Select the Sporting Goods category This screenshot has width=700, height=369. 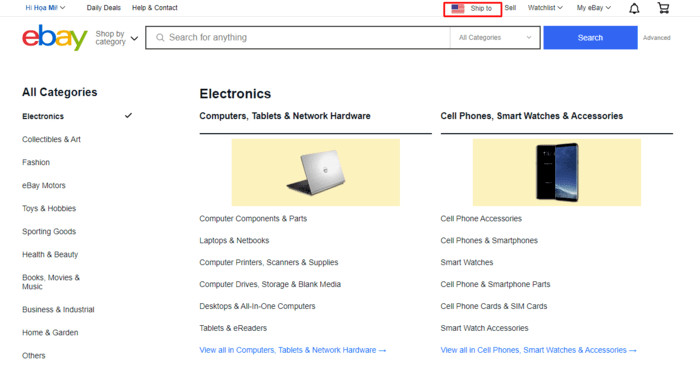tap(49, 232)
